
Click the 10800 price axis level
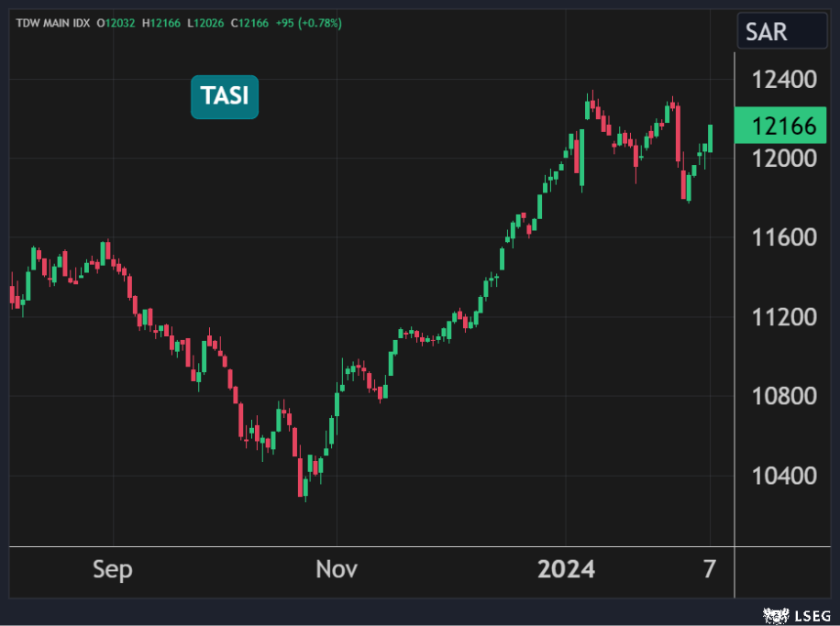(x=784, y=397)
